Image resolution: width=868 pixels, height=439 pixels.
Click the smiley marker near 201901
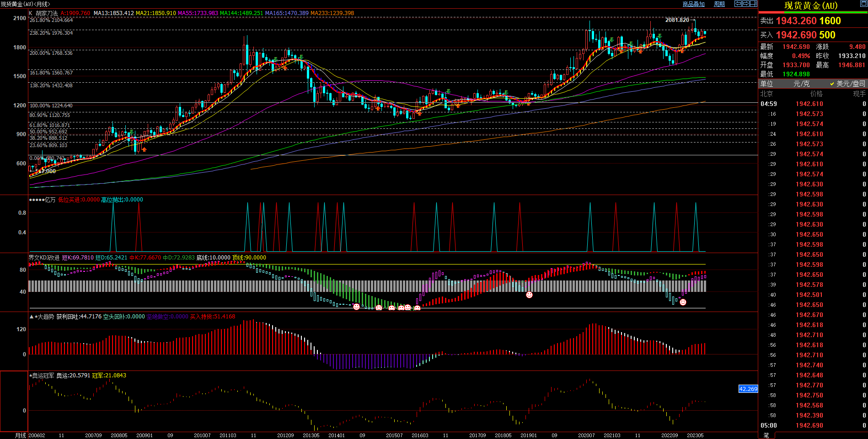coord(529,295)
